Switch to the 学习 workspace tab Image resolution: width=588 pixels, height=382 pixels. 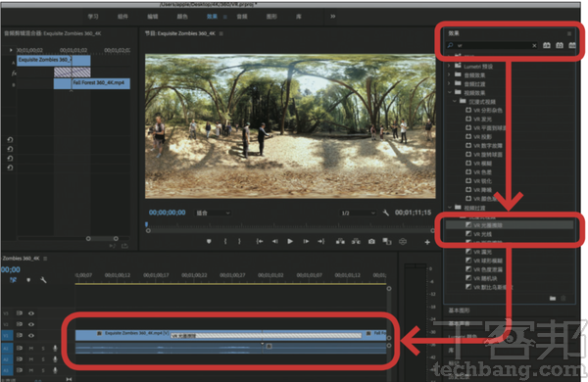tap(93, 16)
